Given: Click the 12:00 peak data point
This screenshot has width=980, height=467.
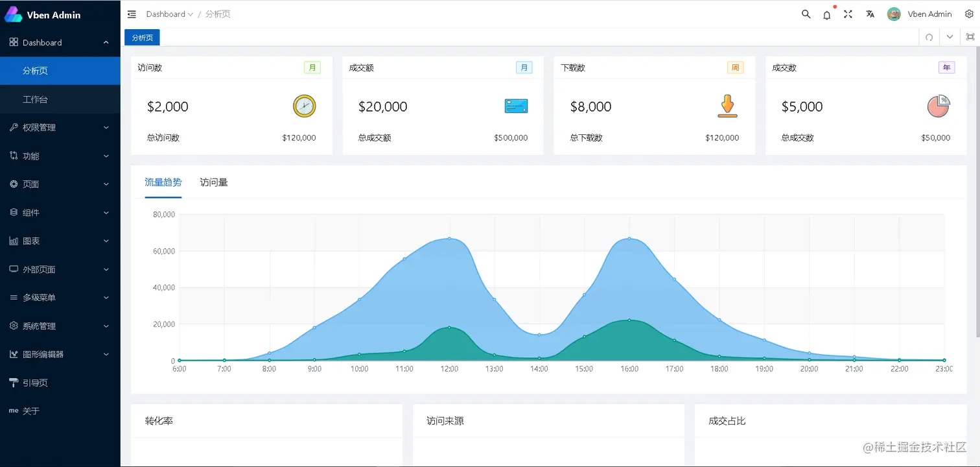Looking at the screenshot, I should pyautogui.click(x=449, y=239).
